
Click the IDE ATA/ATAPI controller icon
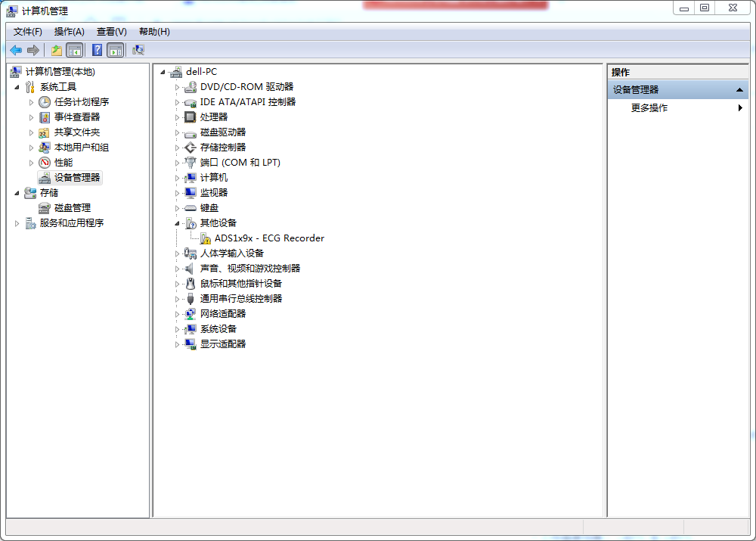[x=191, y=102]
